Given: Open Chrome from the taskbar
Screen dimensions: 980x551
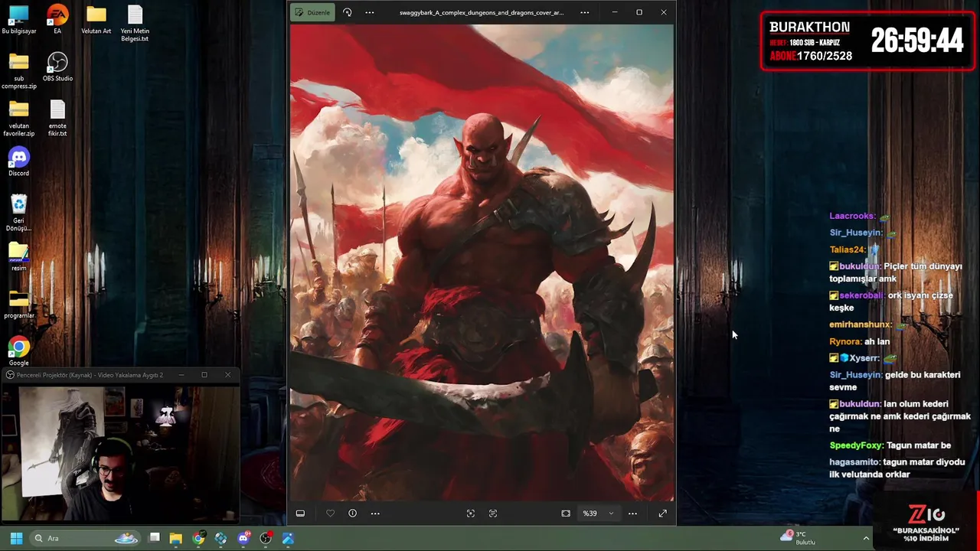Looking at the screenshot, I should (198, 538).
